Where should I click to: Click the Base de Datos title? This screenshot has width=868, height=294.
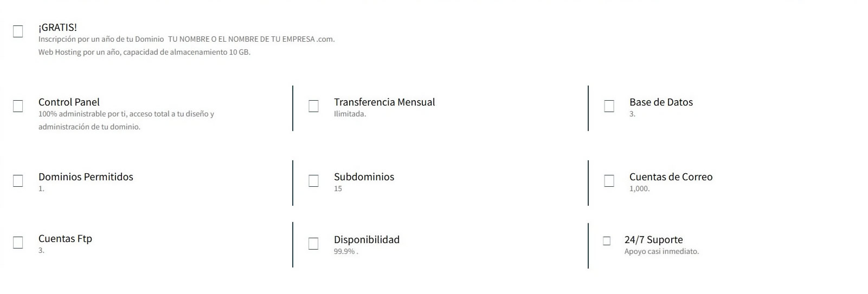point(661,102)
